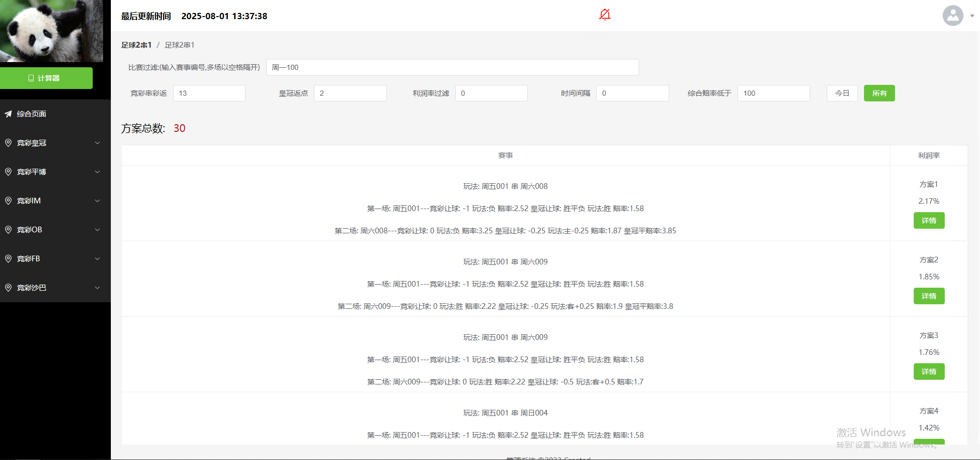Screen dimensions: 980x460
Task: Click the location pin icon beside 竞彩IM
Action: 8,201
